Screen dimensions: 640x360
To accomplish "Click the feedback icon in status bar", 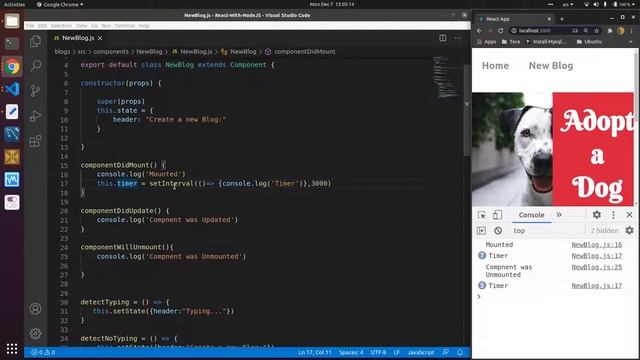I will [x=445, y=352].
